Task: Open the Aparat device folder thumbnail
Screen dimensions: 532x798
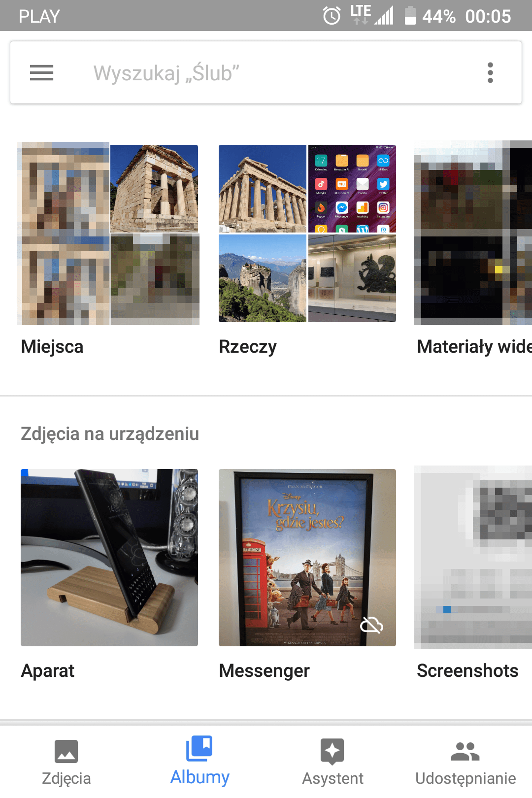Action: [109, 558]
